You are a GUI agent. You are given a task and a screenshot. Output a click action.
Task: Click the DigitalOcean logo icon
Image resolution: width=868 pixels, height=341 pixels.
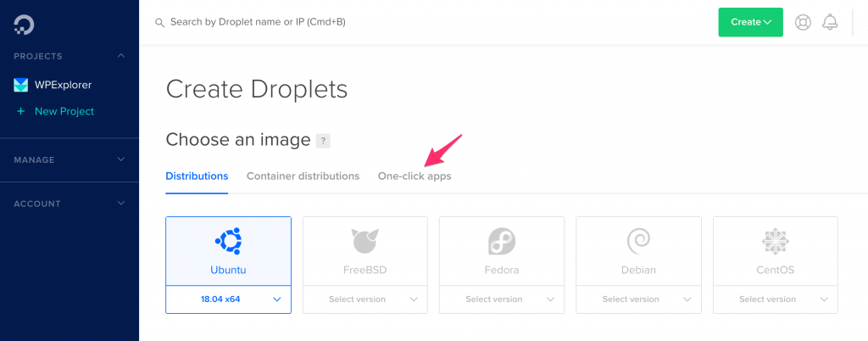tap(24, 25)
